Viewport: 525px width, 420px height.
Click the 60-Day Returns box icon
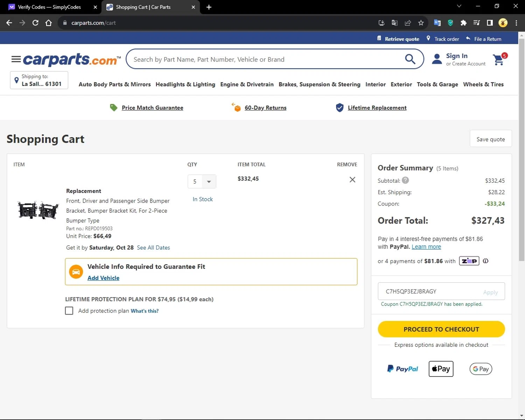click(236, 107)
